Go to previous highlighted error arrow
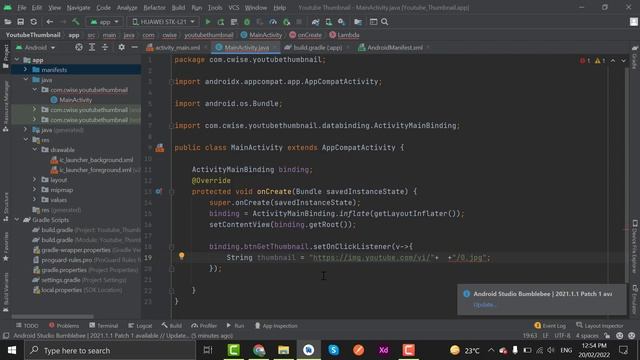Viewport: 640px width, 360px height. pos(613,60)
